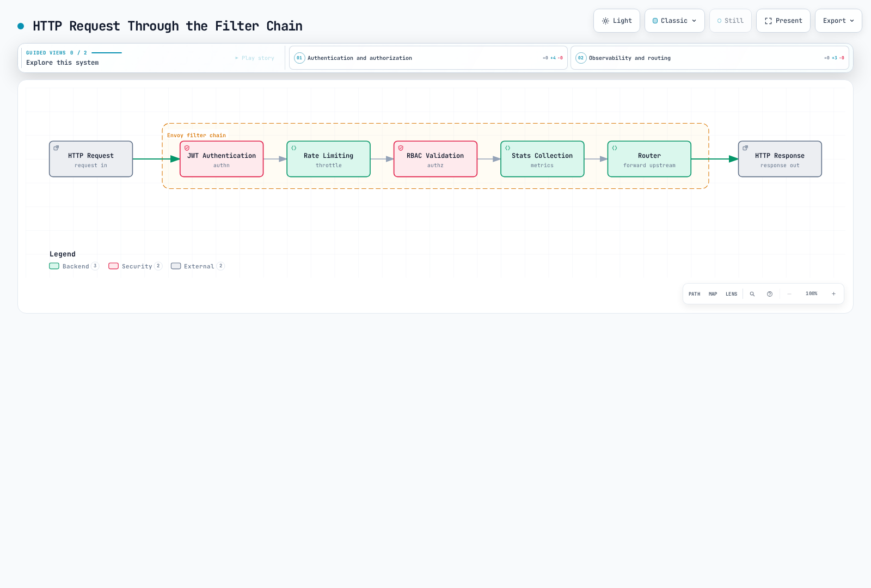Image resolution: width=871 pixels, height=588 pixels.
Task: Click the code icon on Rate Limiting
Action: pos(294,148)
